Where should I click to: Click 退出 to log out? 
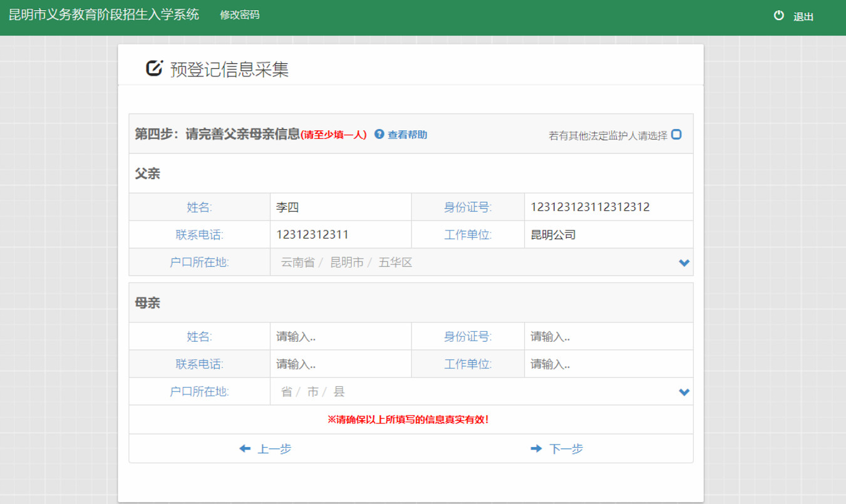(x=803, y=17)
